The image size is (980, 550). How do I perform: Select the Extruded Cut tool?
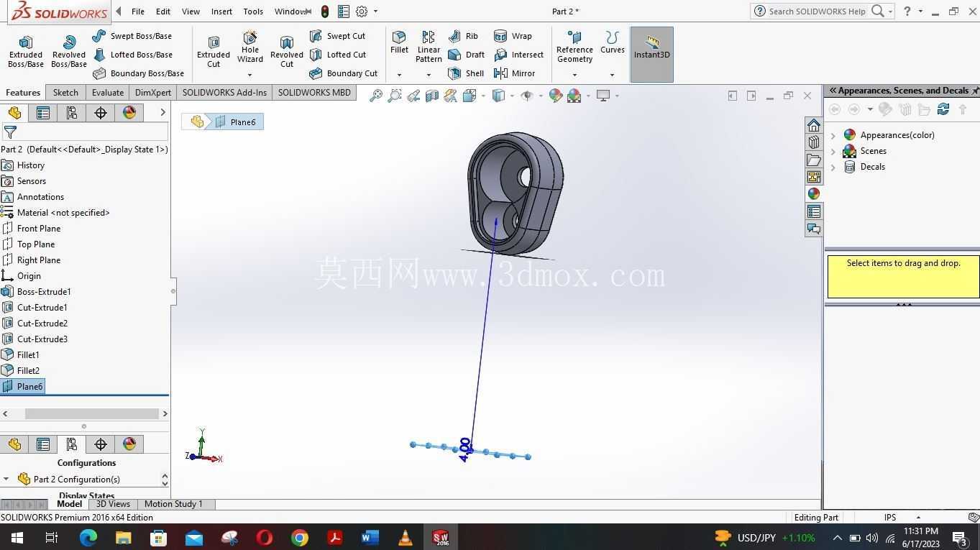[x=214, y=51]
